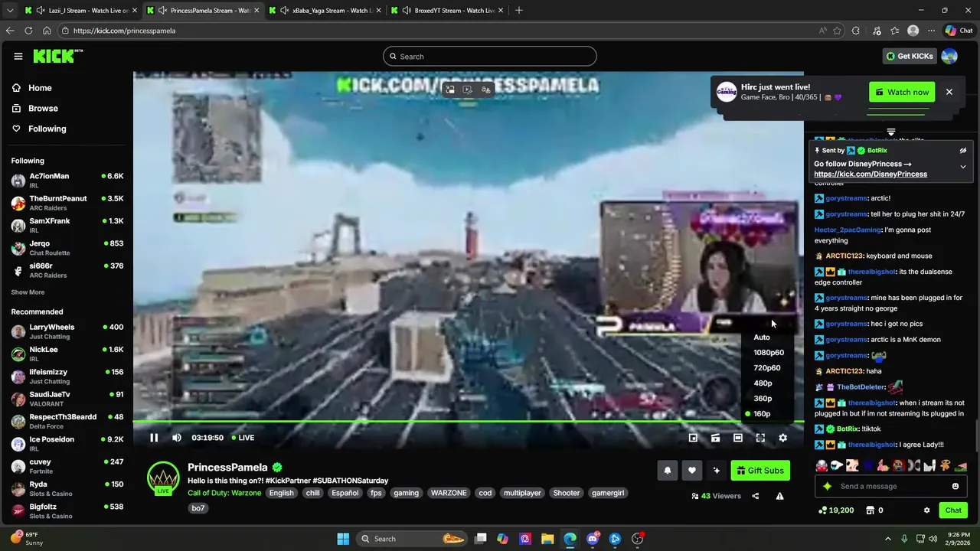This screenshot has height=551, width=980.
Task: Jump to LIVE in player
Action: point(242,438)
